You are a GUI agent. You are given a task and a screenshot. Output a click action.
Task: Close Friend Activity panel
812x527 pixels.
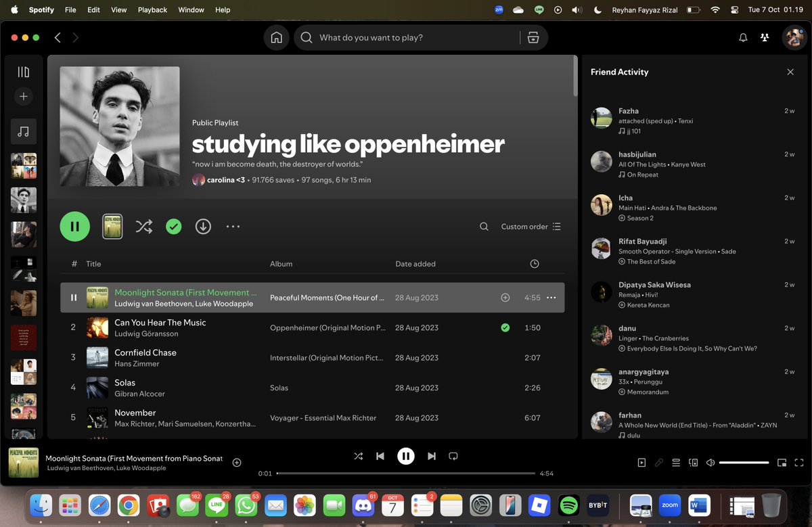790,72
